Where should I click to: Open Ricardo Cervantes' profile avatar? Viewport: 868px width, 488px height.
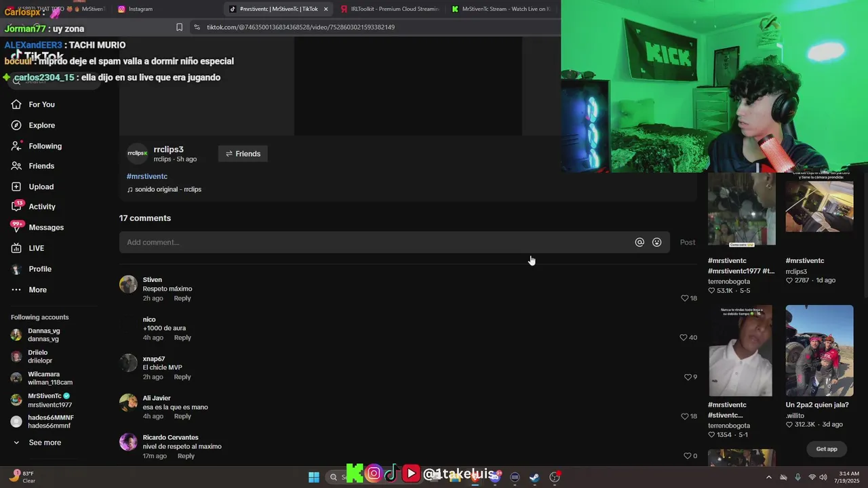(x=128, y=441)
